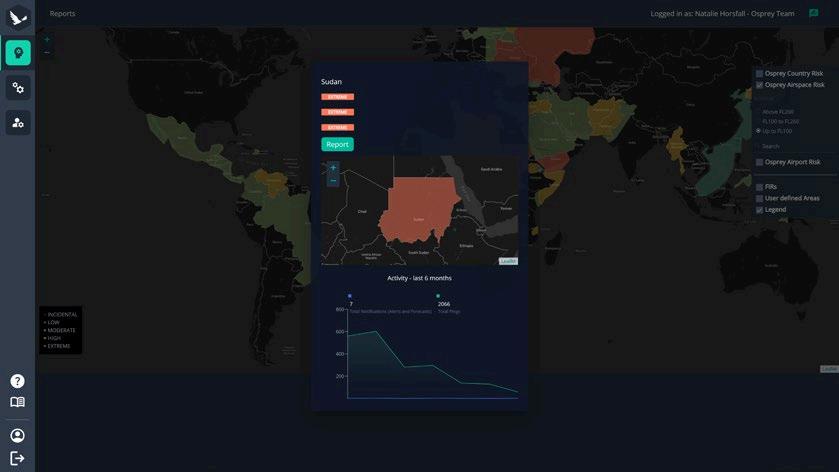Click Sudan region on mini map

[418, 209]
